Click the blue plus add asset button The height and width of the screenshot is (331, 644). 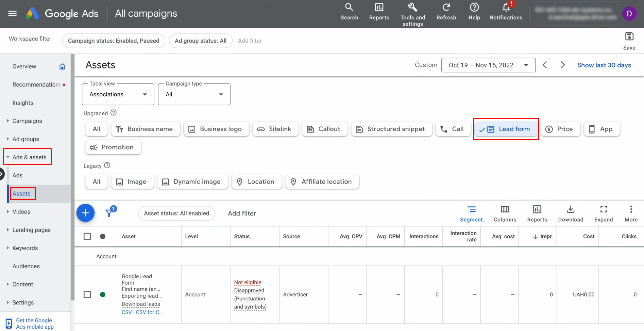85,213
